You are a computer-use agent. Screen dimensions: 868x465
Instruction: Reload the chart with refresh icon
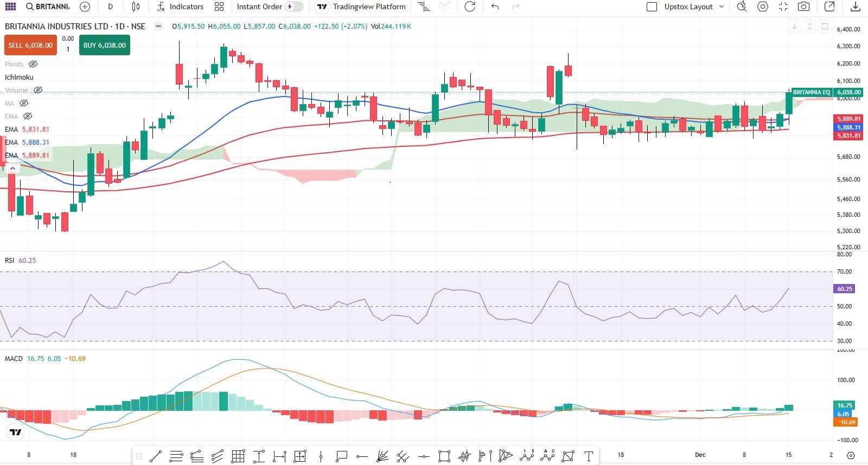(470, 7)
